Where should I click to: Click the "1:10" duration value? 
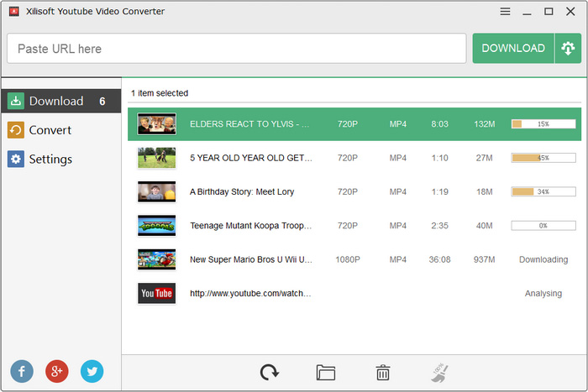pyautogui.click(x=439, y=158)
